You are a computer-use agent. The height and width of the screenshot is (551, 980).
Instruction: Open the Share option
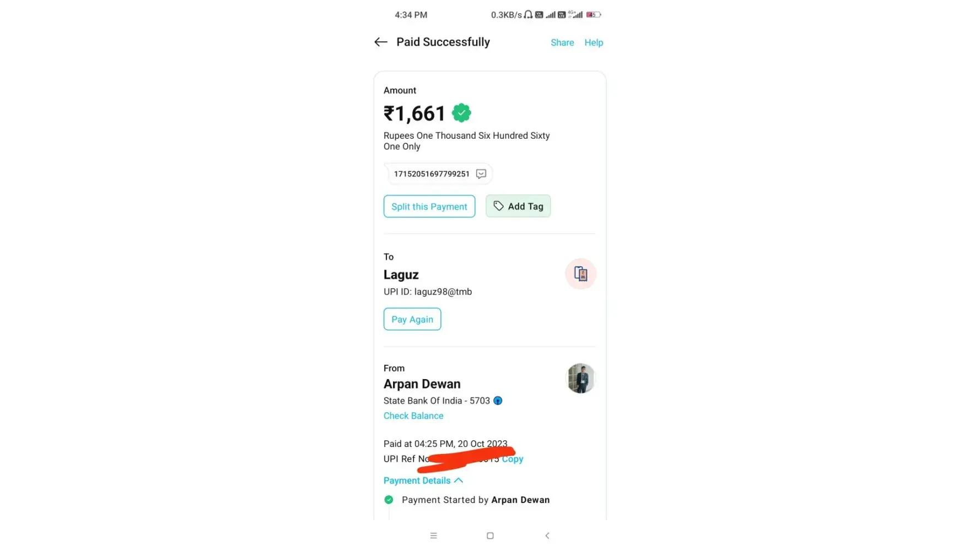(562, 42)
